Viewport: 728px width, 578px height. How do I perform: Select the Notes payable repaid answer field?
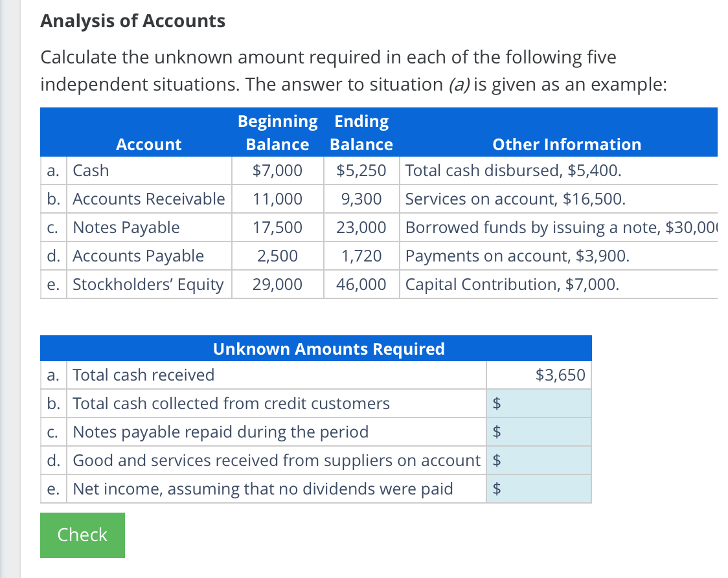coord(539,432)
